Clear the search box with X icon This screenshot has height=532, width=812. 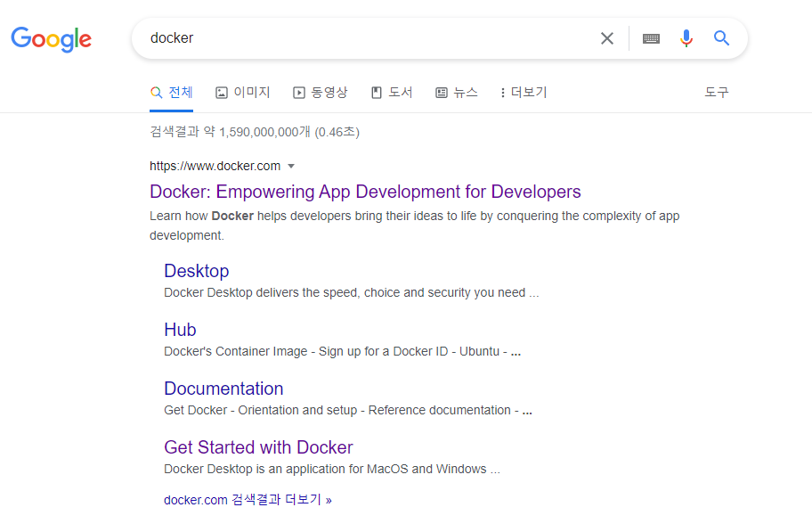click(607, 38)
